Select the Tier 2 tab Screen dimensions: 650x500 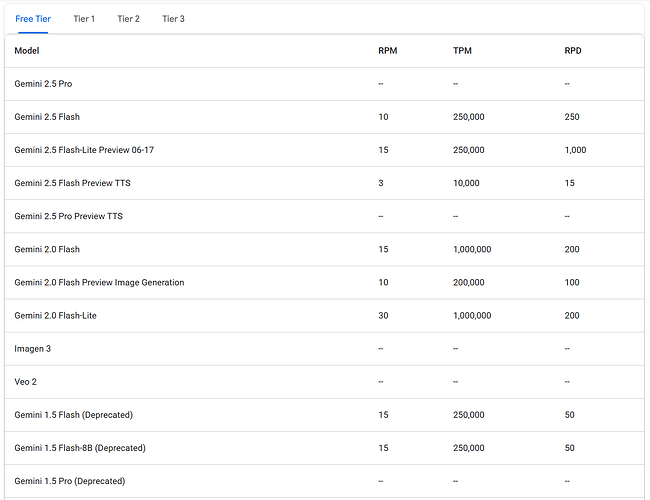[128, 18]
